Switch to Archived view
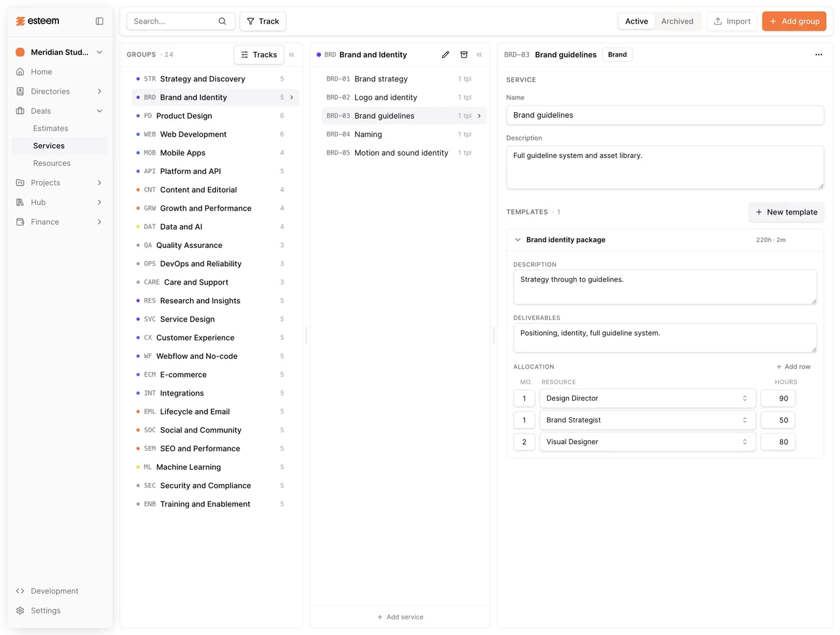Viewport: 840px width, 635px height. 677,21
